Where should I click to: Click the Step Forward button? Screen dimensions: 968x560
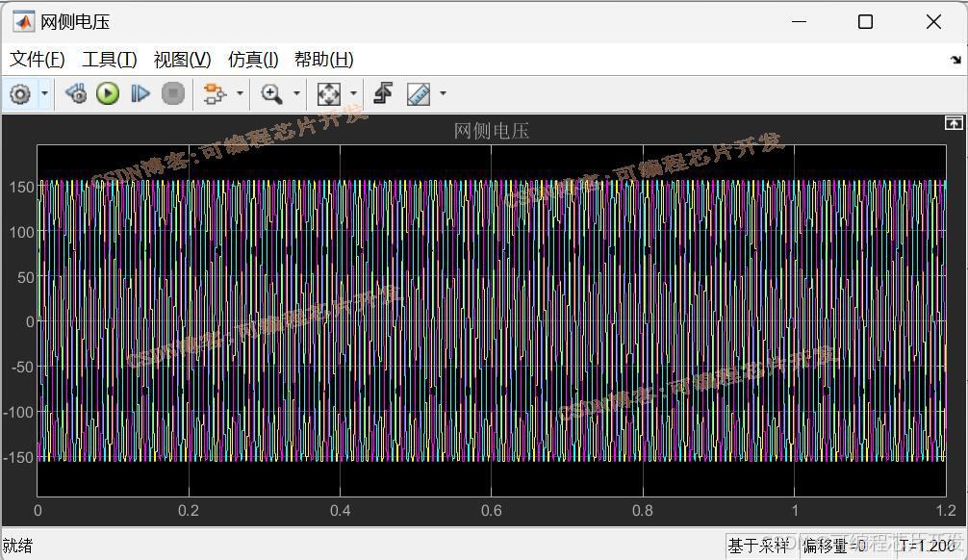tap(140, 93)
